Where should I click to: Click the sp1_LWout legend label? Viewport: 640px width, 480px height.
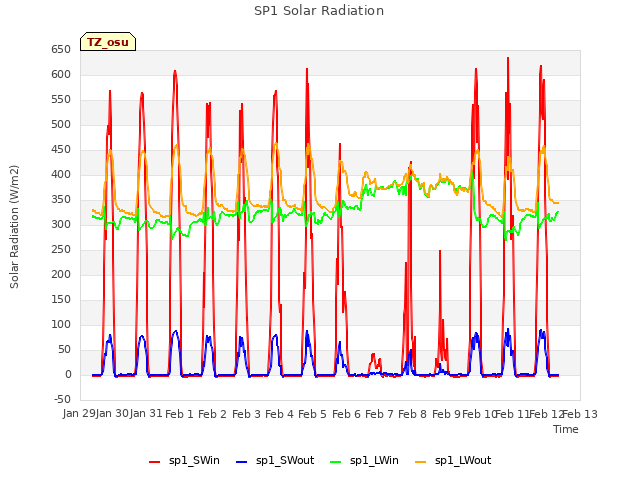click(x=463, y=461)
